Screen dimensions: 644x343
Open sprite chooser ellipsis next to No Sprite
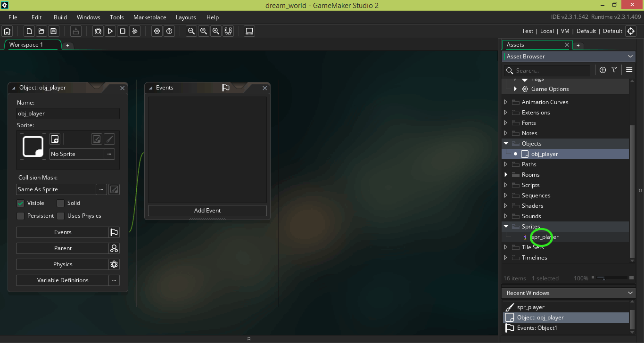109,154
